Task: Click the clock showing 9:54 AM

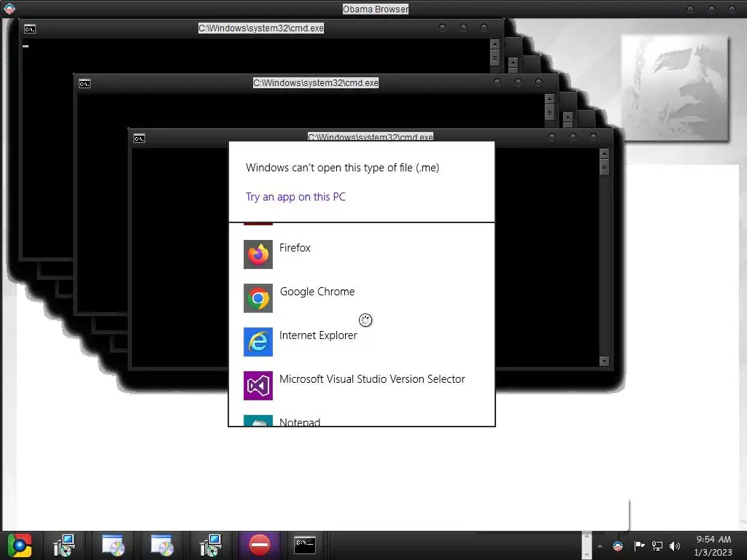Action: (x=713, y=545)
